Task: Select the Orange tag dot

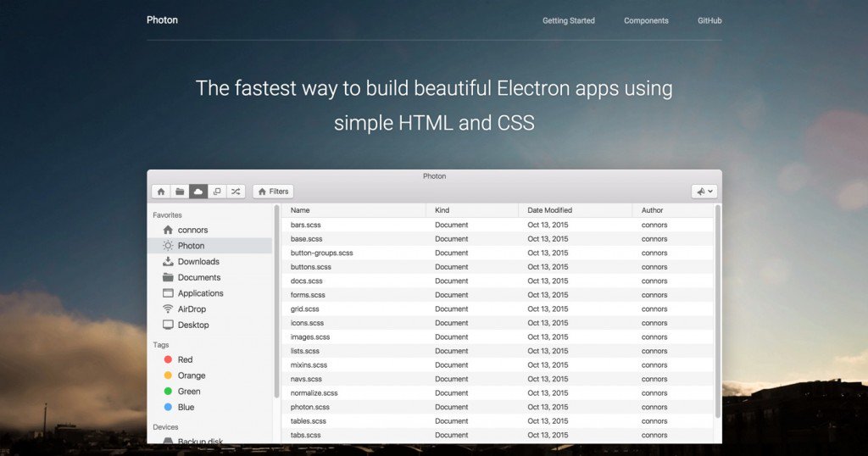Action: click(168, 375)
